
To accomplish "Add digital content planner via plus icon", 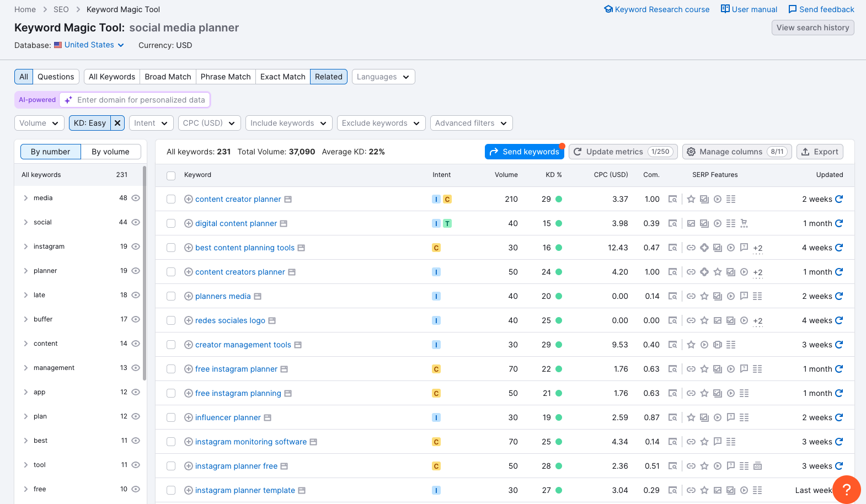I will [x=188, y=223].
